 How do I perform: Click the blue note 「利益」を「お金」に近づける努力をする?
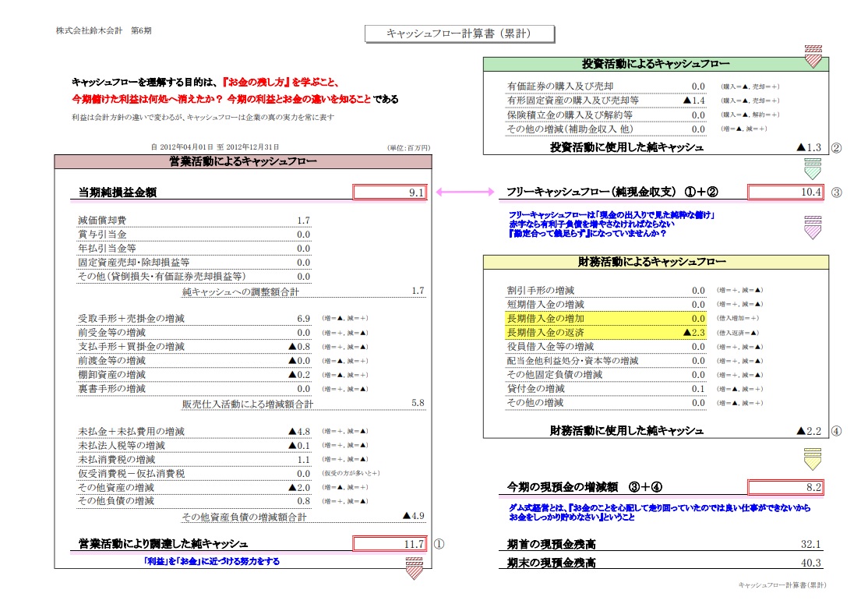[x=211, y=561]
